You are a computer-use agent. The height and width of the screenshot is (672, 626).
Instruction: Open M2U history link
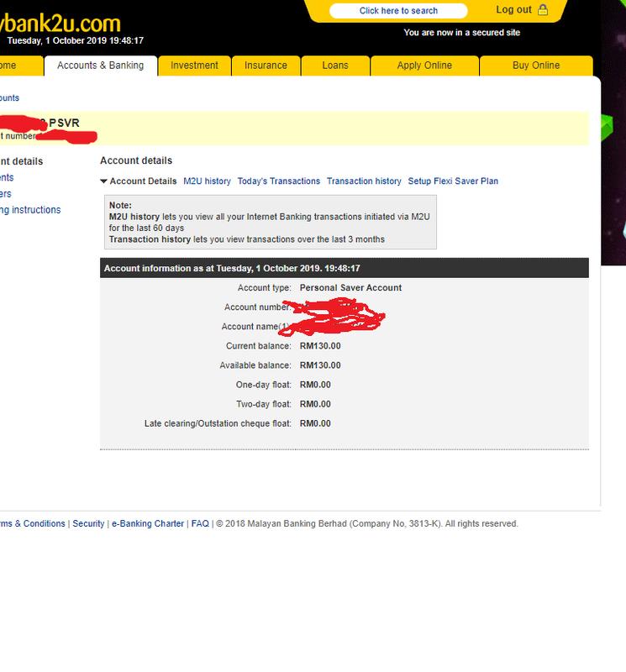tap(207, 181)
